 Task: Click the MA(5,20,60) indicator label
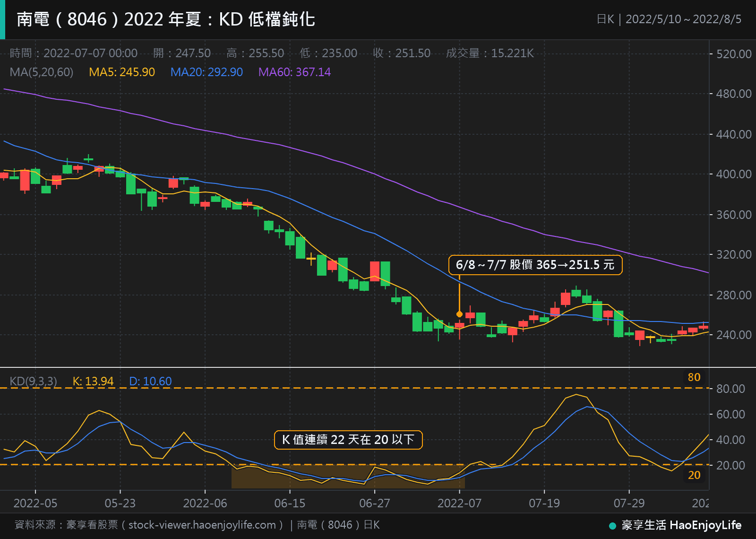pos(42,72)
